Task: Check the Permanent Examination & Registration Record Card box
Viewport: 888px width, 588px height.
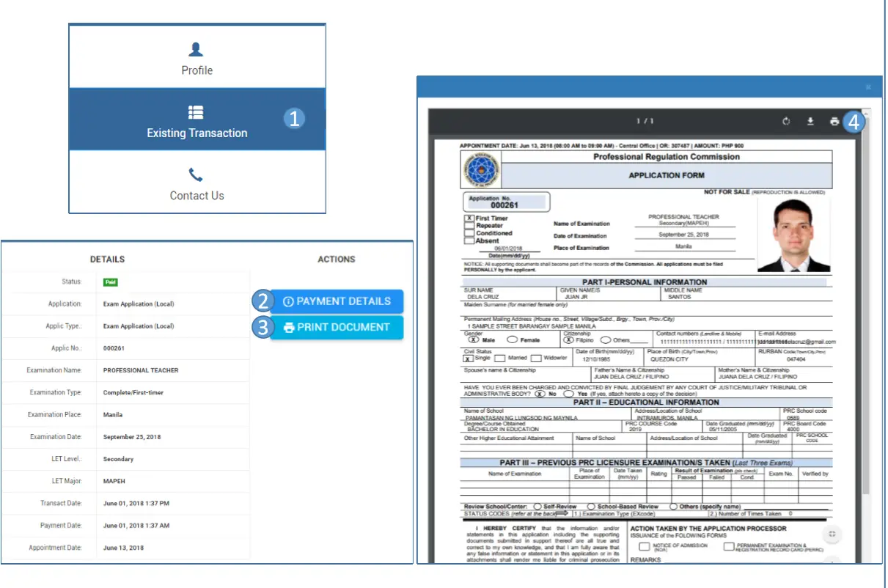Action: 729,546
